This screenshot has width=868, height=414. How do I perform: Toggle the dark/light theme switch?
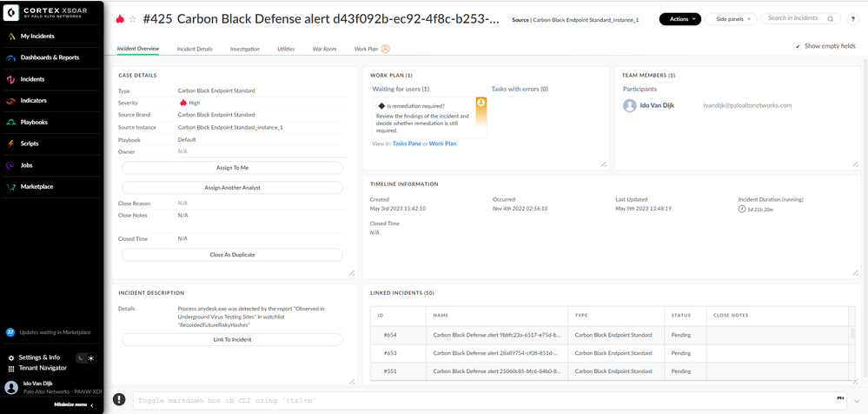pos(85,357)
